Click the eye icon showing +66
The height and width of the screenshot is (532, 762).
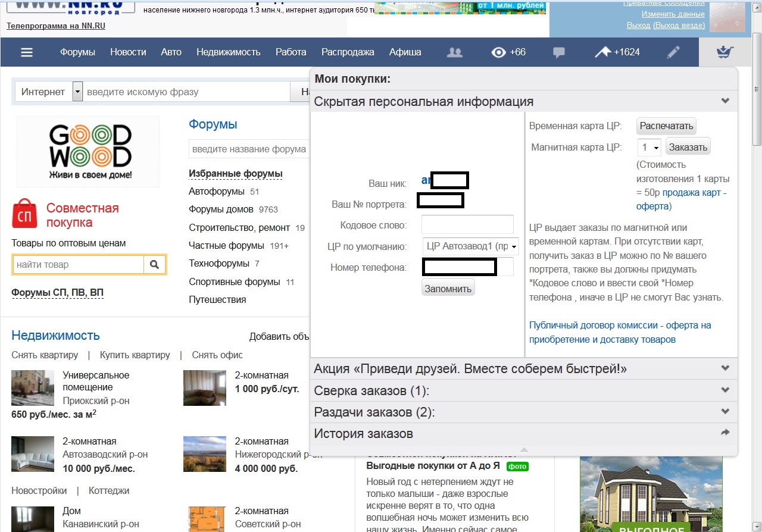click(x=498, y=52)
